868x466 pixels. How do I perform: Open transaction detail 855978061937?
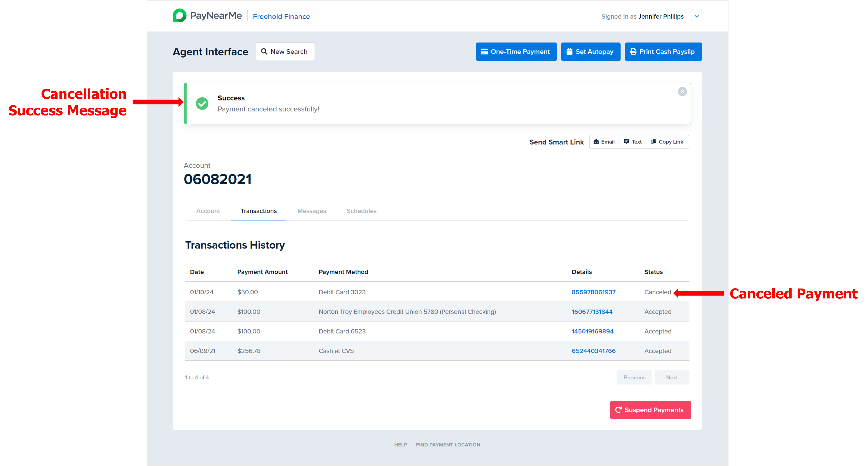point(593,292)
